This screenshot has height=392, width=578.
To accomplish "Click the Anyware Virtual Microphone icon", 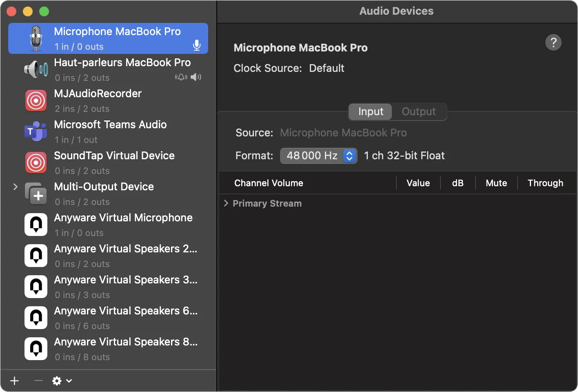I will [36, 225].
